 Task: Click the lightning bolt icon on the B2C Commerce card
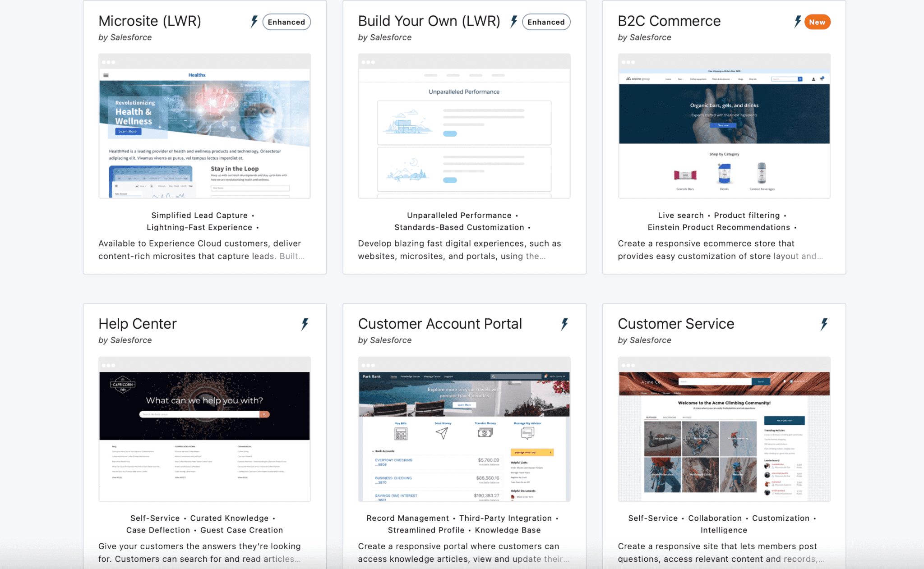point(799,21)
